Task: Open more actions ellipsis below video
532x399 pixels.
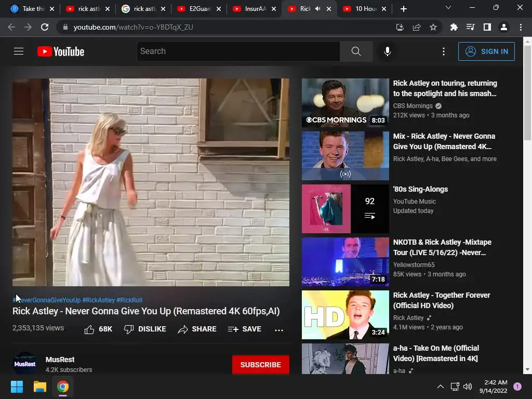Action: click(x=279, y=330)
